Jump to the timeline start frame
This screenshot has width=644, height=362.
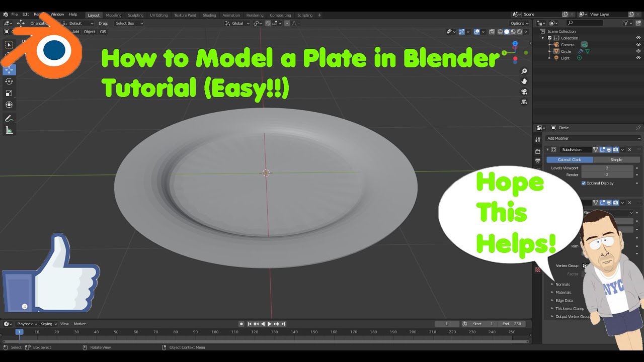point(250,324)
